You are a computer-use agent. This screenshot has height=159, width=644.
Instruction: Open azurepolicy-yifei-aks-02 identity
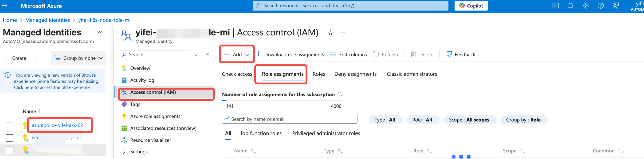[x=57, y=125]
